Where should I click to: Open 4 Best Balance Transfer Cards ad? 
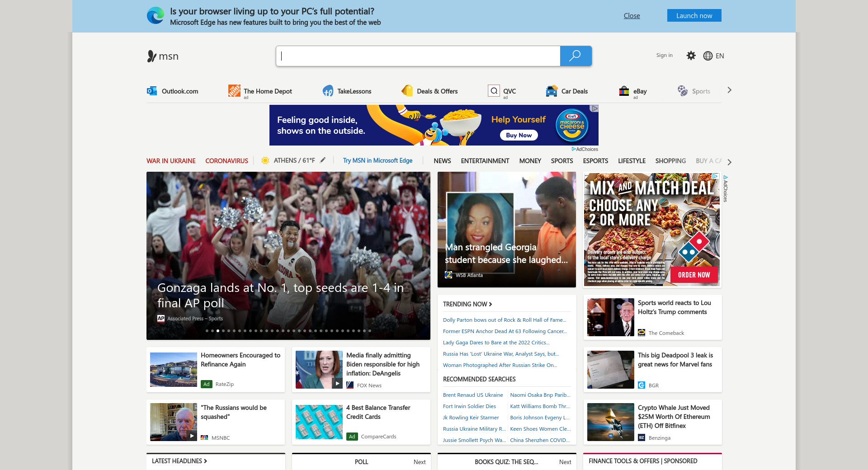[x=361, y=422]
